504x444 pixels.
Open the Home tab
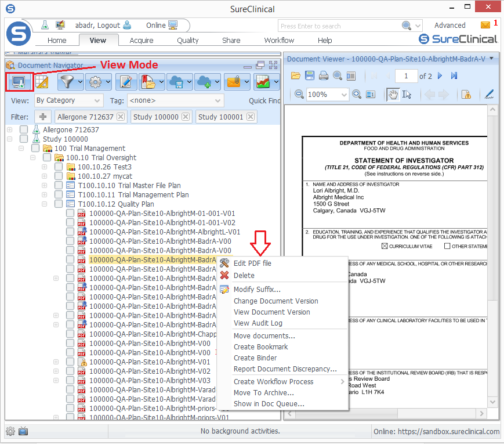click(x=57, y=40)
